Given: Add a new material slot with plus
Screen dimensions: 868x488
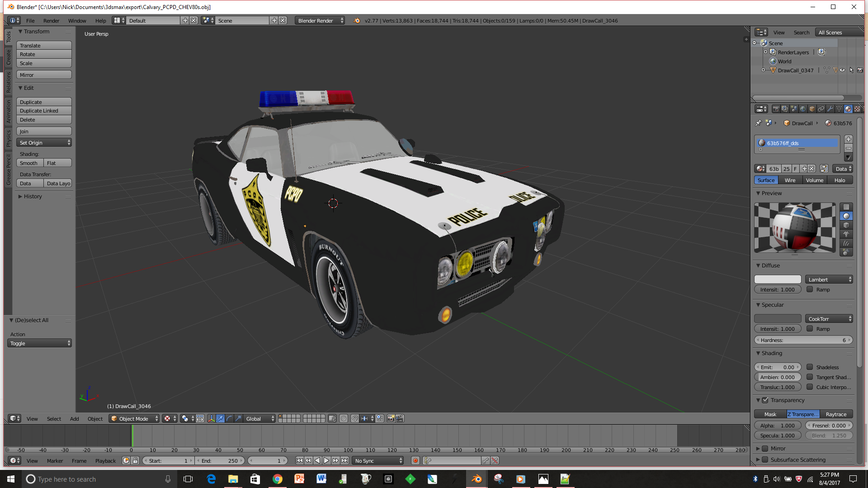Looking at the screenshot, I should click(849, 139).
